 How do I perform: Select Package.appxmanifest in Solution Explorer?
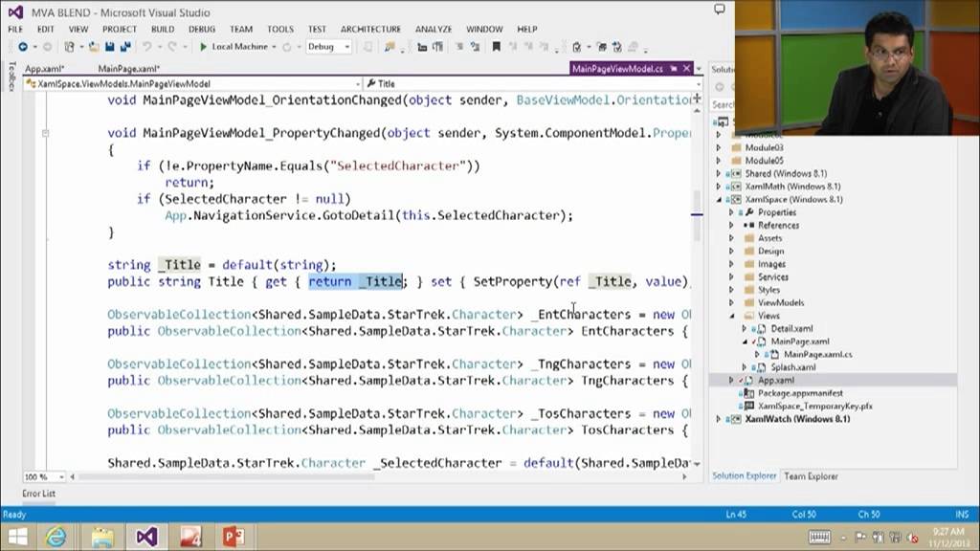(x=800, y=393)
